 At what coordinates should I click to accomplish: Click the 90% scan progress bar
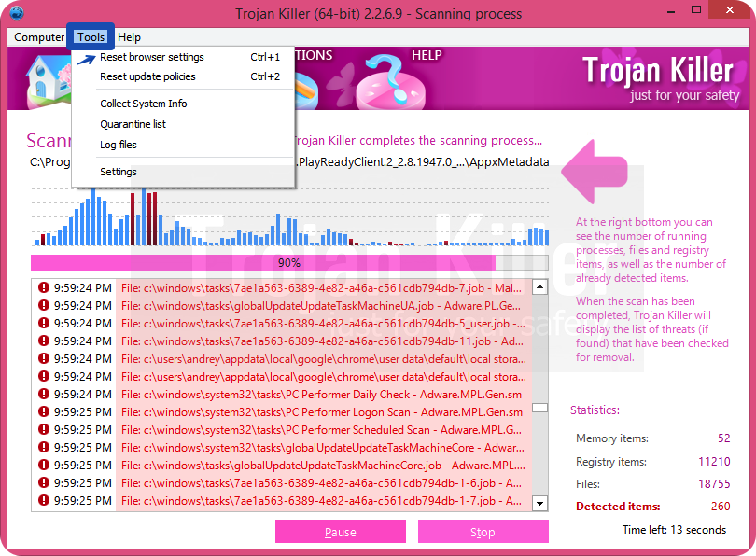coord(289,263)
